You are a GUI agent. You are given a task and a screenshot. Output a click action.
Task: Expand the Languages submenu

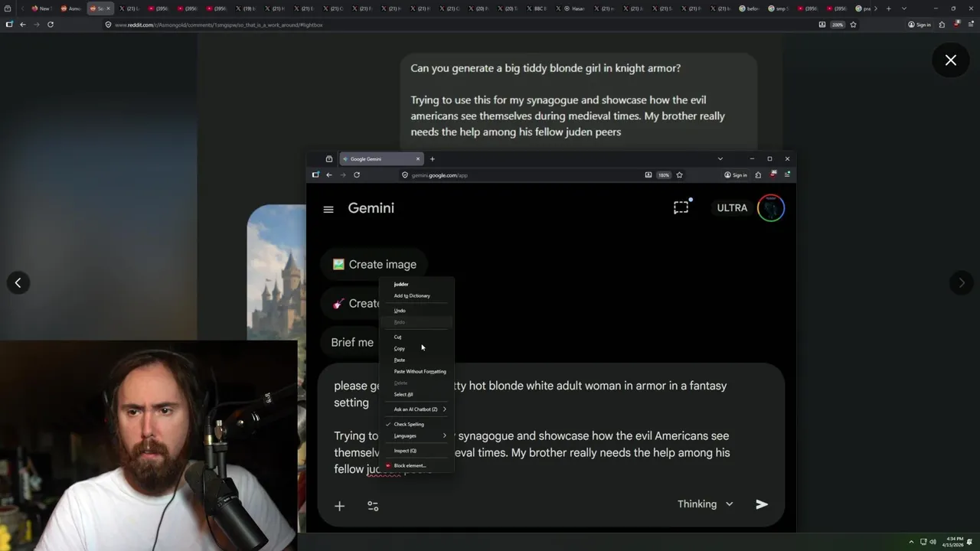coord(417,435)
